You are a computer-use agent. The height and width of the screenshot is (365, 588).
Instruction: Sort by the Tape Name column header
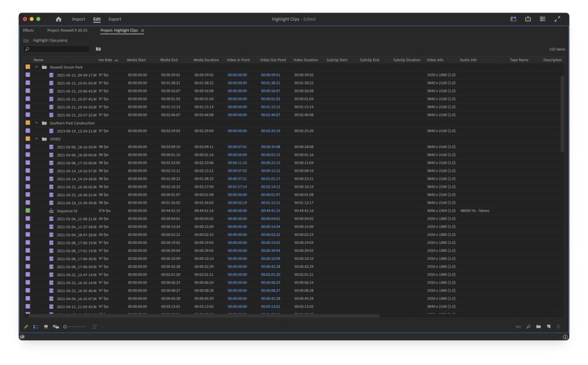coord(519,60)
